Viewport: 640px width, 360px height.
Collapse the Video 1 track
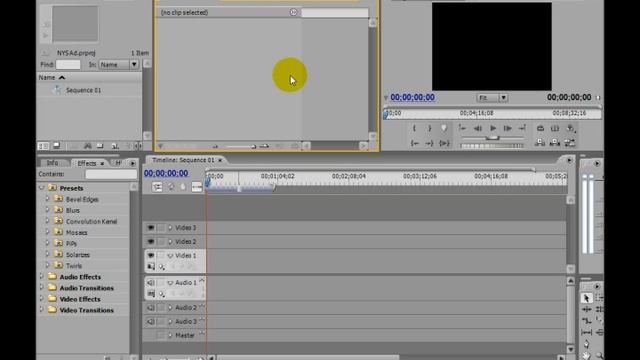[170, 256]
